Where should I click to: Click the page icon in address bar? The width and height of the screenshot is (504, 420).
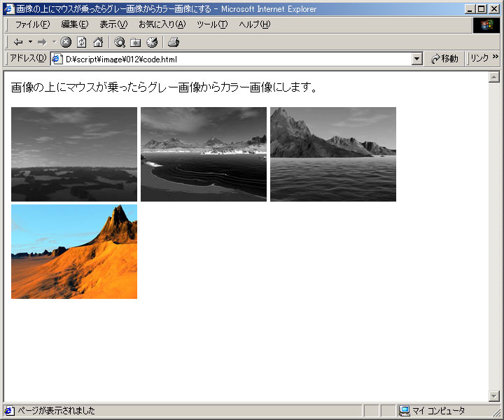[57, 59]
